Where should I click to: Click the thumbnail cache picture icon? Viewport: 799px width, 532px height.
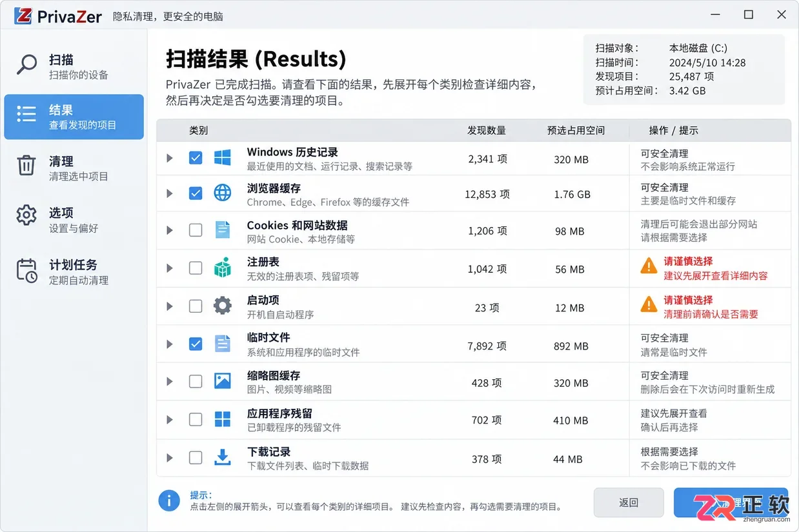coord(223,381)
